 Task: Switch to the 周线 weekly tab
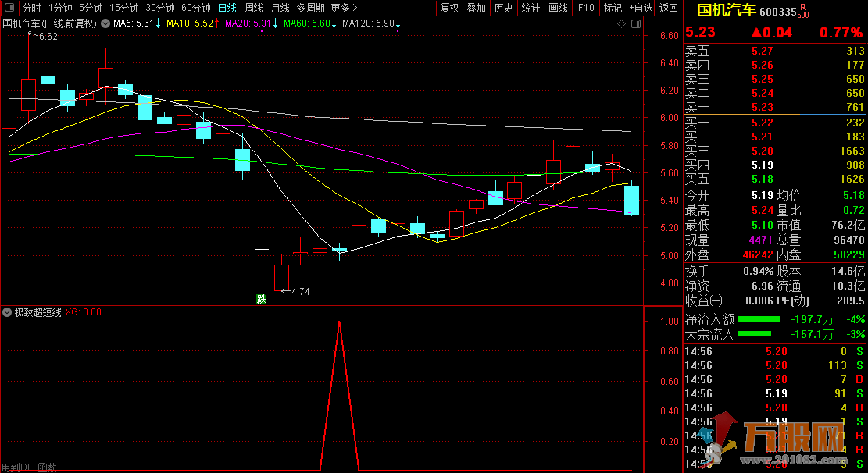click(254, 8)
